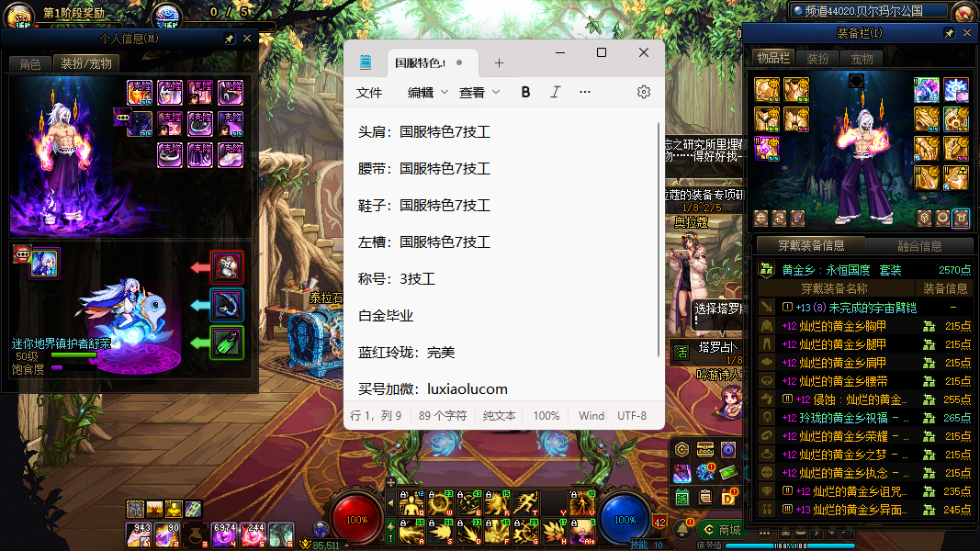Screen dimensions: 980x551
Task: Click the green calendar activity icon
Action: click(681, 497)
